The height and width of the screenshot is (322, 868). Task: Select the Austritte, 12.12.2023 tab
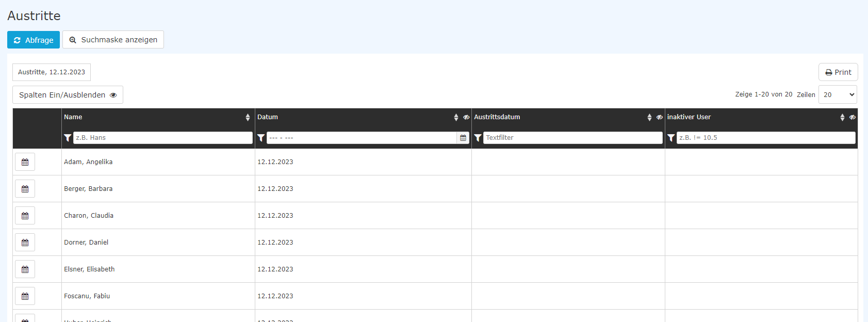point(52,72)
